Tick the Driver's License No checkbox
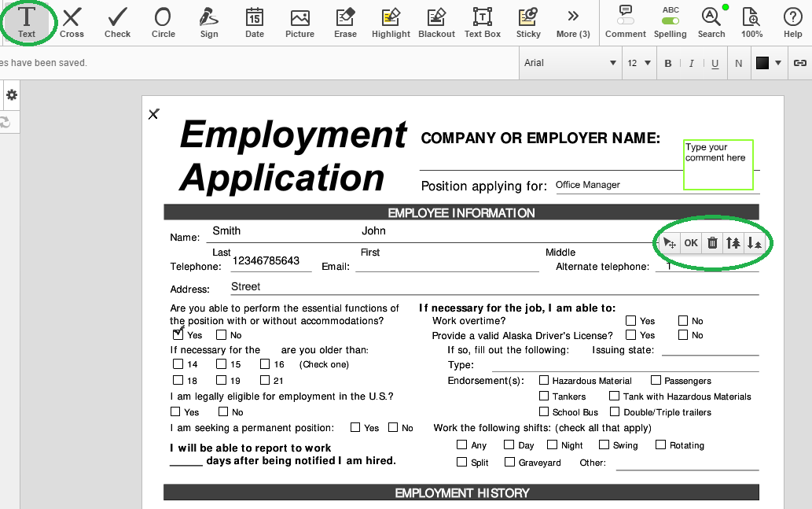Image resolution: width=812 pixels, height=509 pixels. [683, 335]
